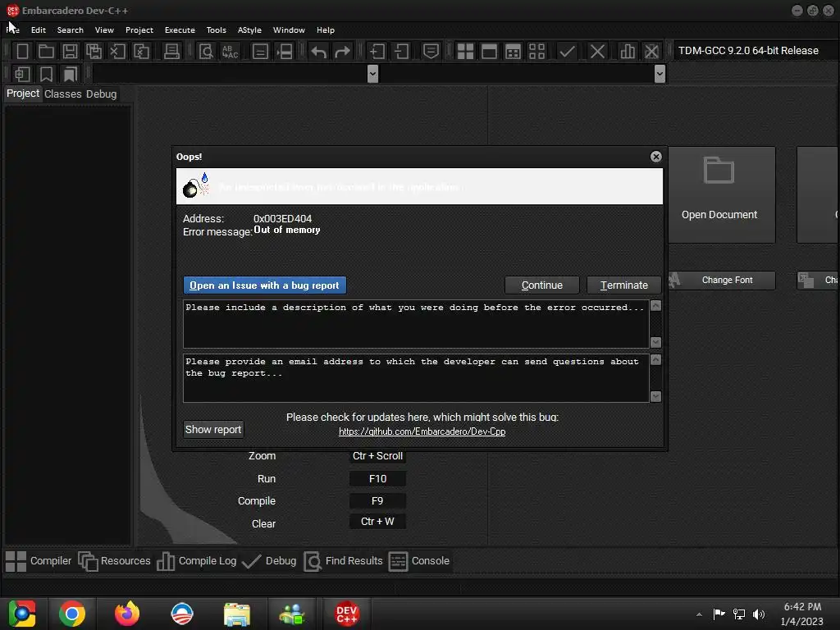
Task: Switch to the Classes tab
Action: [x=62, y=94]
